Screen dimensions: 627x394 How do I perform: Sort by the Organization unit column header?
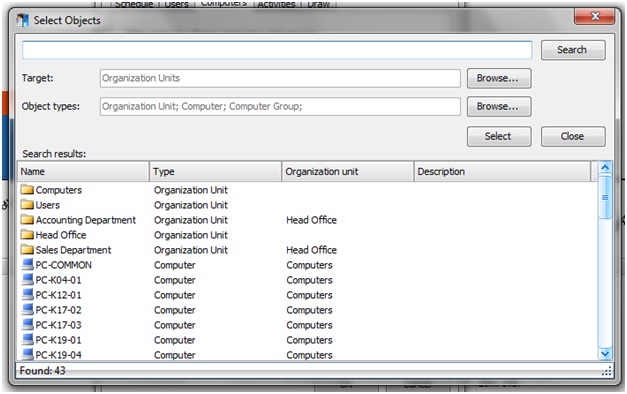tap(347, 172)
